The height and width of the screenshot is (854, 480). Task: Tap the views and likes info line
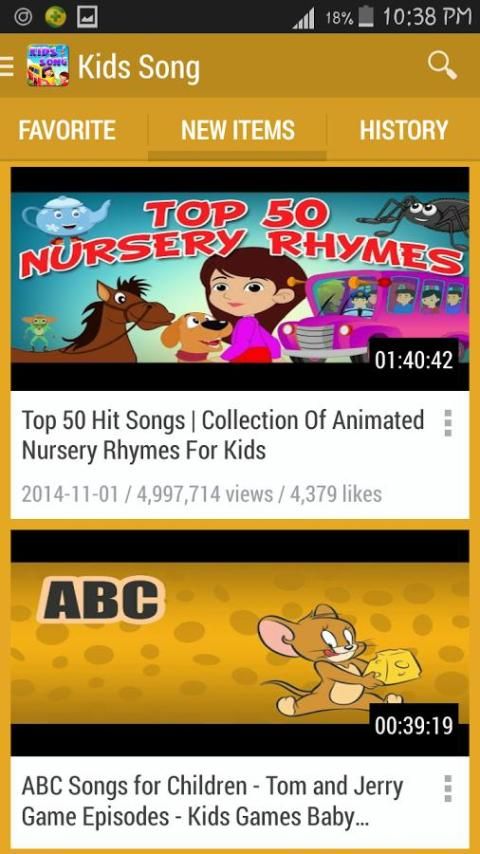point(202,495)
